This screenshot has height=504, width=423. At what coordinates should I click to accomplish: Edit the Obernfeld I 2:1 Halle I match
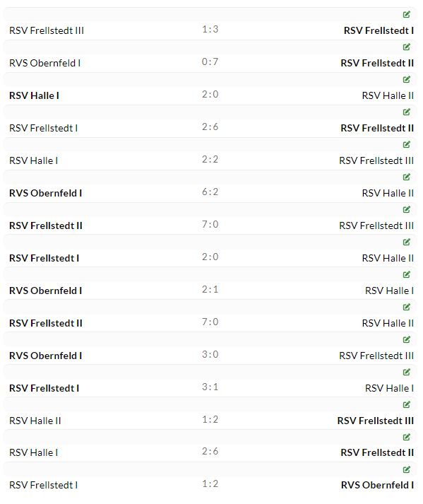406,274
